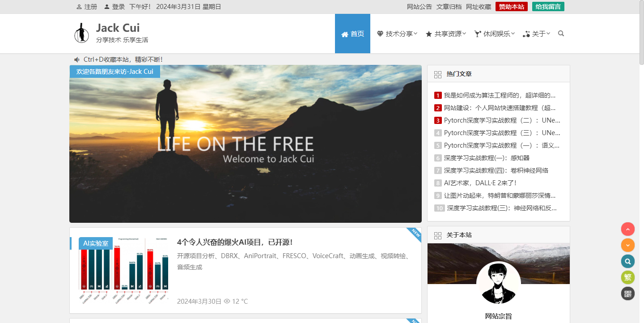Open hot article 2 网站建设：个人网站快速搭建教程
The height and width of the screenshot is (323, 644).
[500, 108]
